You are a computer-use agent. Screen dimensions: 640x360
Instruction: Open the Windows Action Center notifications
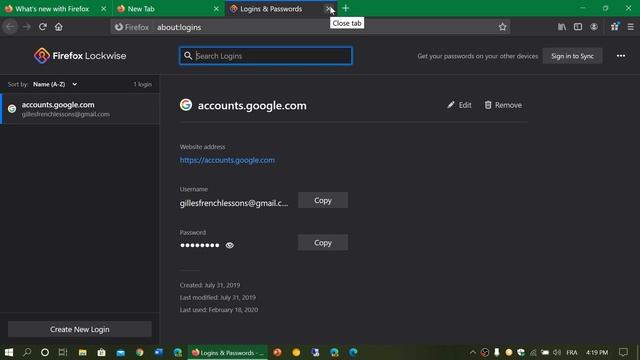pyautogui.click(x=623, y=352)
